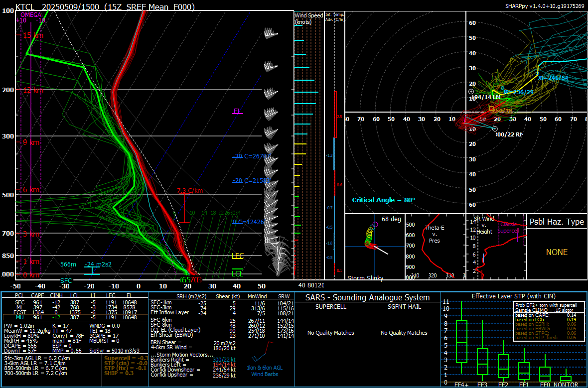Click the ConvT = 78F readout

(x=69, y=336)
